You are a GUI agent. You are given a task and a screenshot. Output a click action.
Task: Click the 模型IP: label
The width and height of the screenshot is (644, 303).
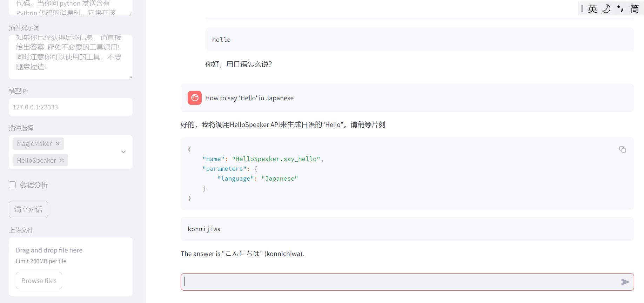19,91
